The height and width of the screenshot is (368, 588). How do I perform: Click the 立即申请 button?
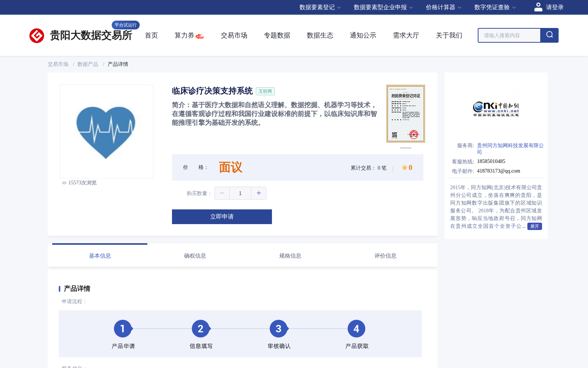pos(222,217)
